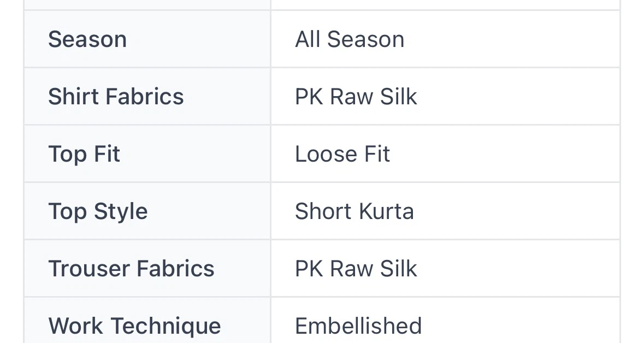Select the Loose Fit value
Viewport: 644px width, 343px height.
[342, 154]
